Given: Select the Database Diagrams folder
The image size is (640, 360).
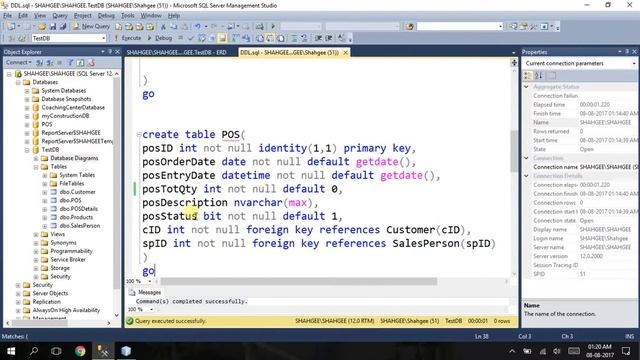Looking at the screenshot, I should pyautogui.click(x=74, y=158).
